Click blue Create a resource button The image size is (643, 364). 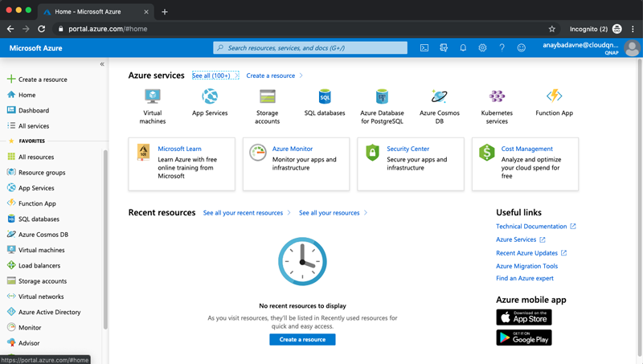point(302,339)
